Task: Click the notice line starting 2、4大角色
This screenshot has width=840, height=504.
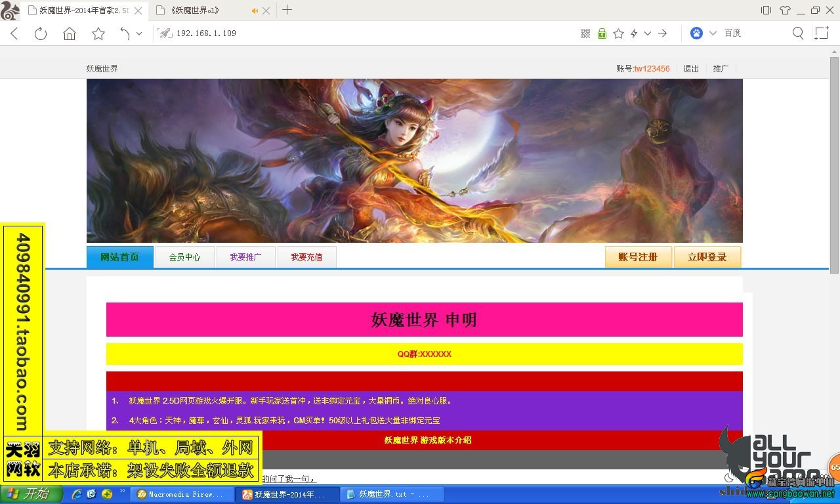Action: pyautogui.click(x=276, y=421)
